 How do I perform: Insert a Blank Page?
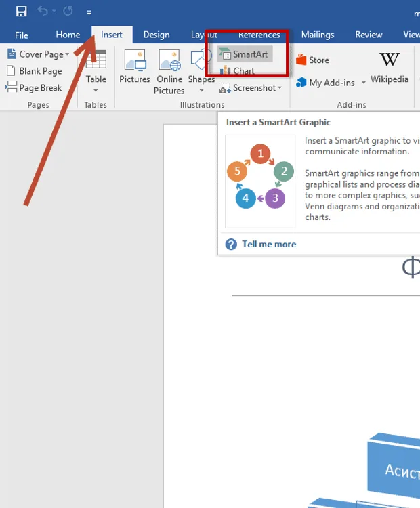(x=35, y=71)
